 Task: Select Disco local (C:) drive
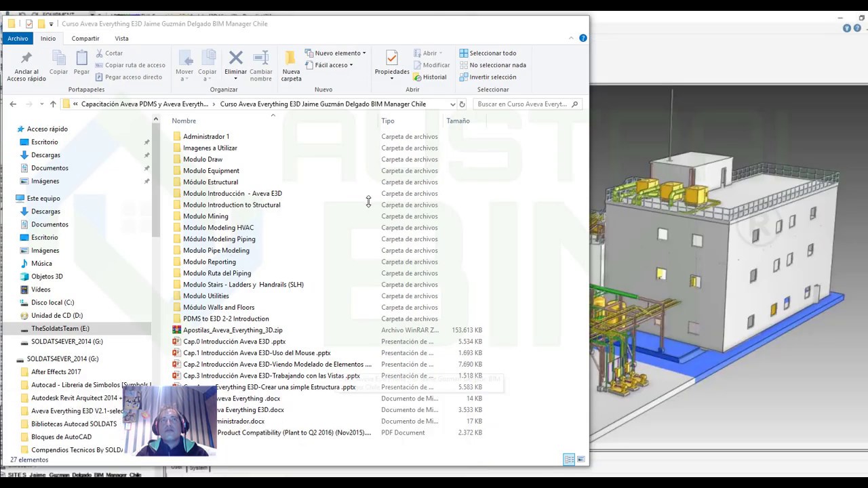tap(52, 302)
